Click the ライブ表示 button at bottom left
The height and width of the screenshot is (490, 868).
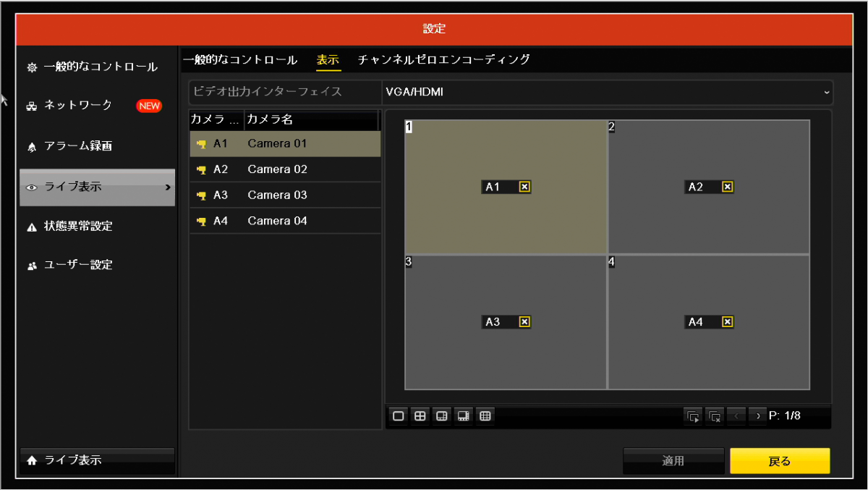97,460
